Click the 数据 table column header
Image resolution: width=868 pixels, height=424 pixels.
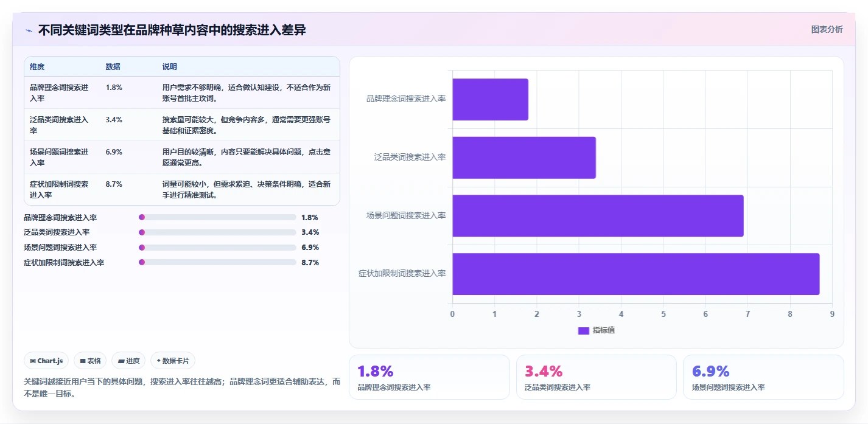tap(113, 67)
